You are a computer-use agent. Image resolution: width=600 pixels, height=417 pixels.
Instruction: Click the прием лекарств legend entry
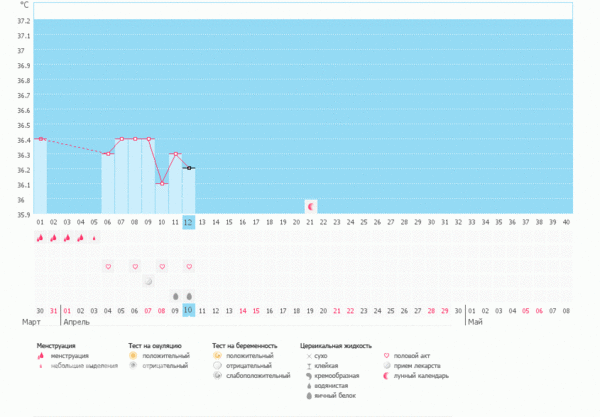(x=422, y=366)
